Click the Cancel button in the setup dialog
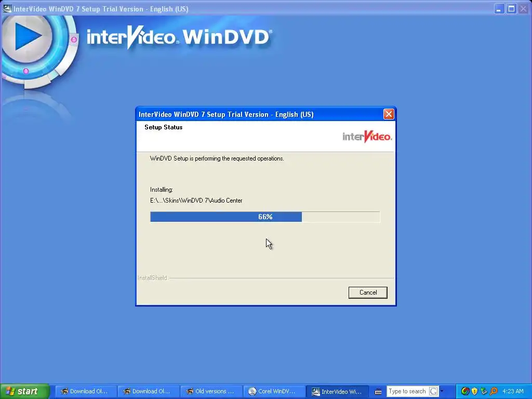 point(368,292)
